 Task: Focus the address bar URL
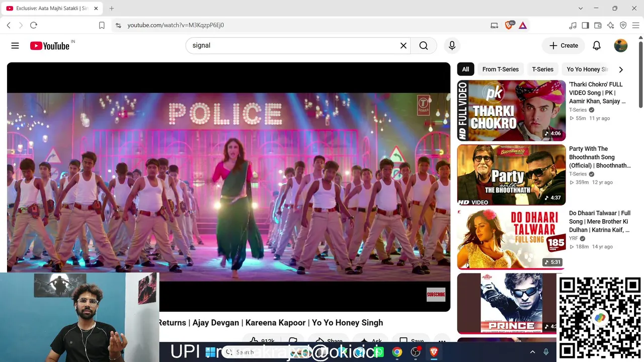click(x=175, y=25)
